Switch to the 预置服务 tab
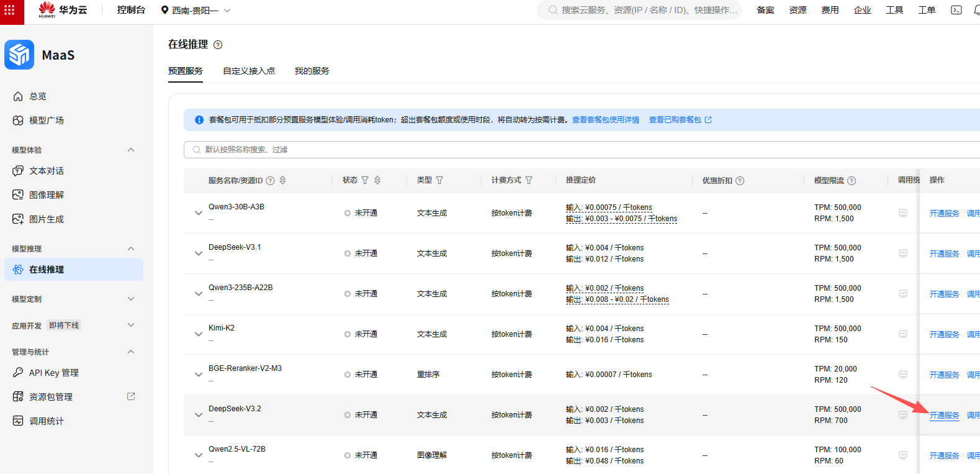Viewport: 980px width, 474px height. pos(186,71)
